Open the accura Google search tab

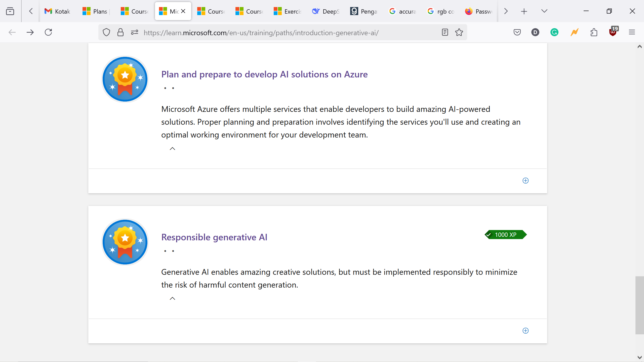point(402,11)
